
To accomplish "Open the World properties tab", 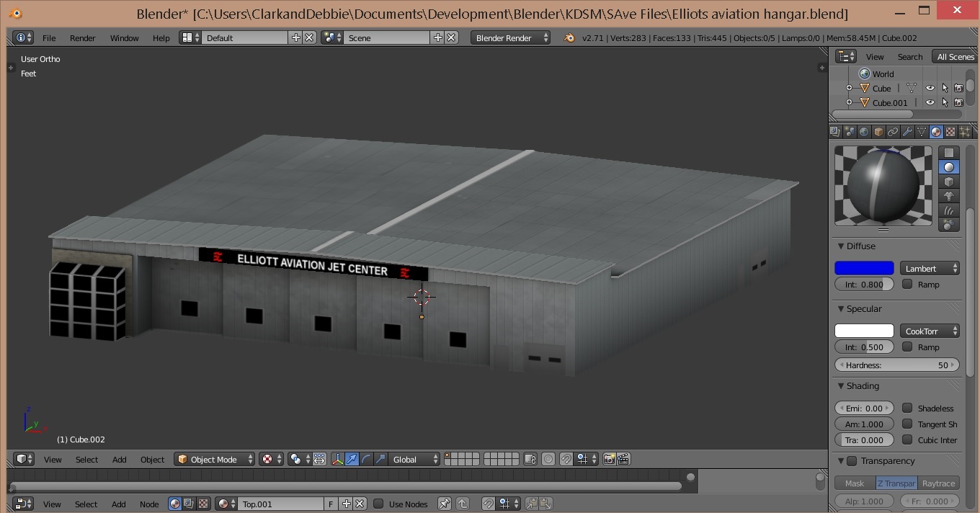I will [864, 132].
